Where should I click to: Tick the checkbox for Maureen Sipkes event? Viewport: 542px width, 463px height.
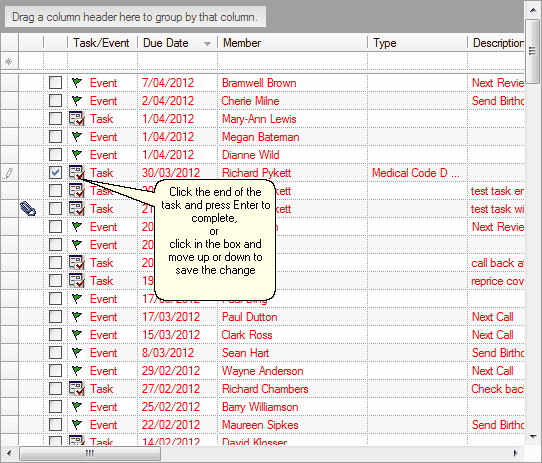[55, 424]
